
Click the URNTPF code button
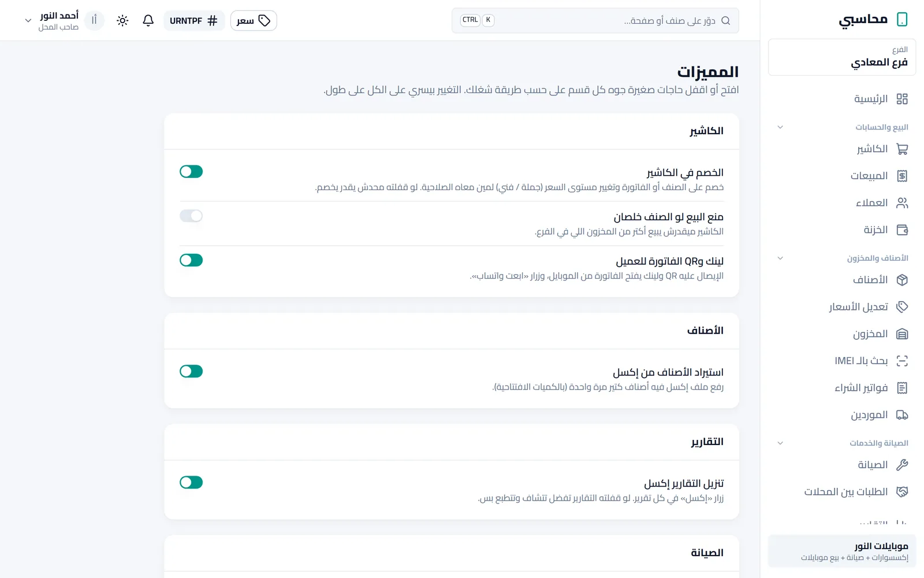point(194,21)
